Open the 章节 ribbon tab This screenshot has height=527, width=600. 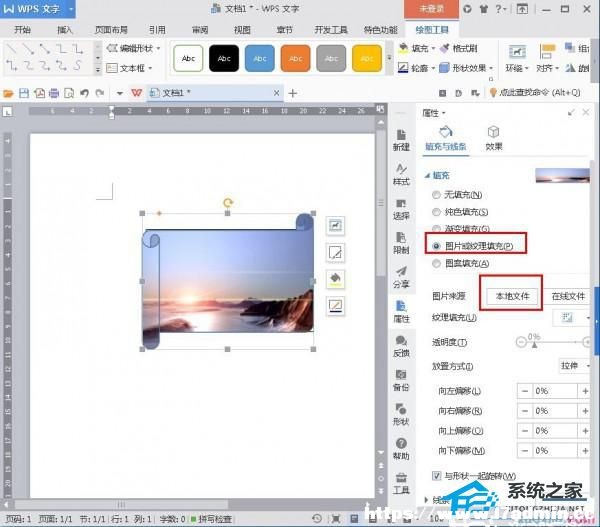click(284, 30)
